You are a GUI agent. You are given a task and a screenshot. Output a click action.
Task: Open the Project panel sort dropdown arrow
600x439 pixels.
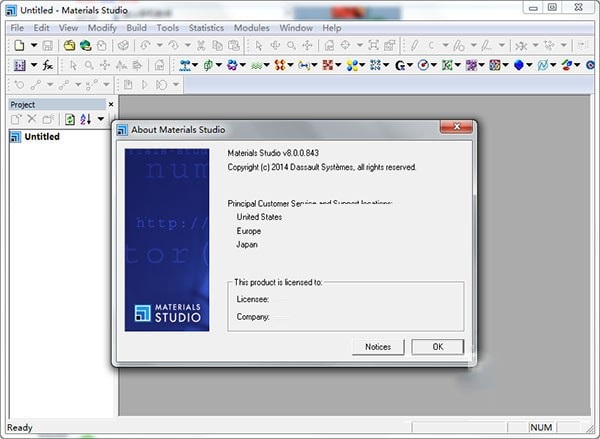[101, 119]
